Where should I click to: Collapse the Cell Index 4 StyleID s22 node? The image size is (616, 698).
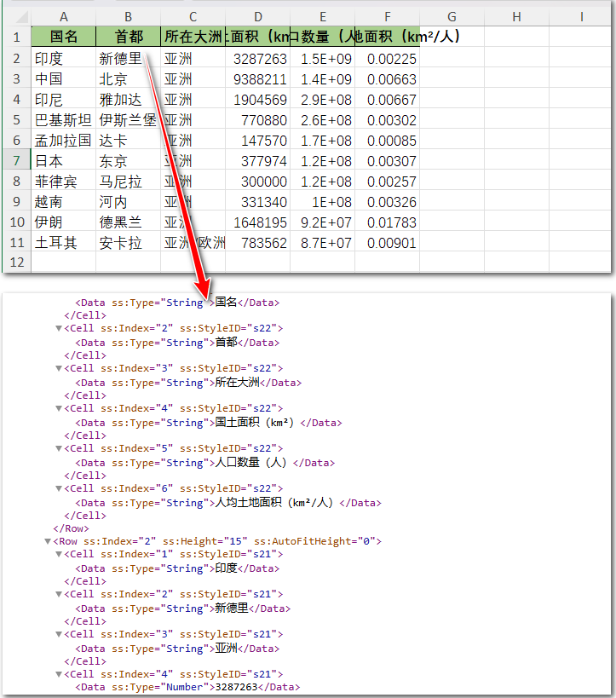point(58,408)
